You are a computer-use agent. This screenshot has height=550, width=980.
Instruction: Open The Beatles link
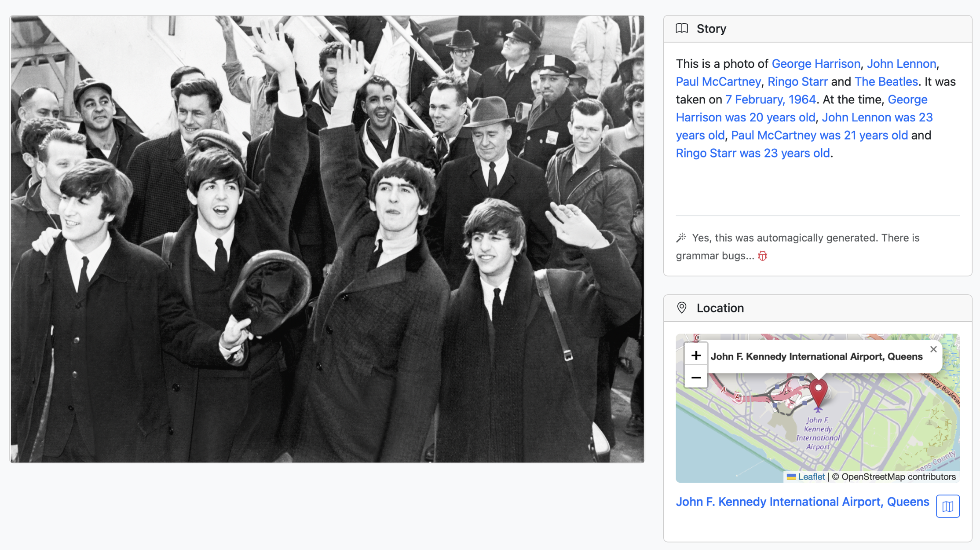tap(885, 81)
